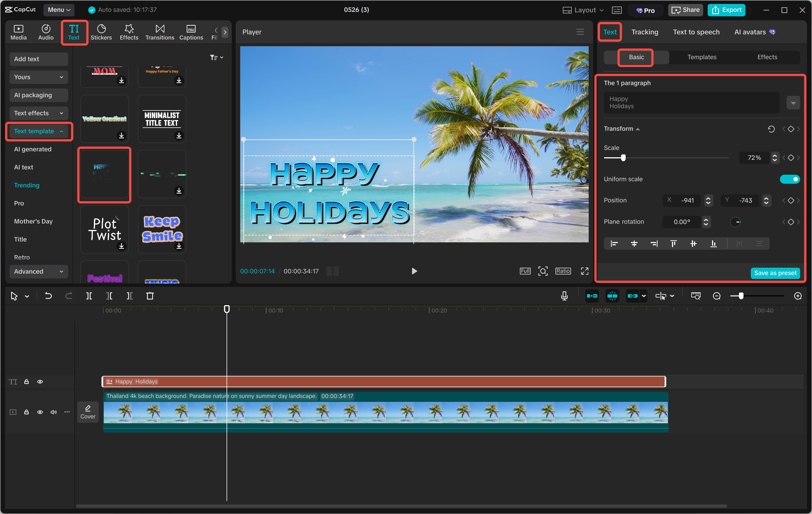
Task: Collapse the Transform section
Action: [638, 128]
